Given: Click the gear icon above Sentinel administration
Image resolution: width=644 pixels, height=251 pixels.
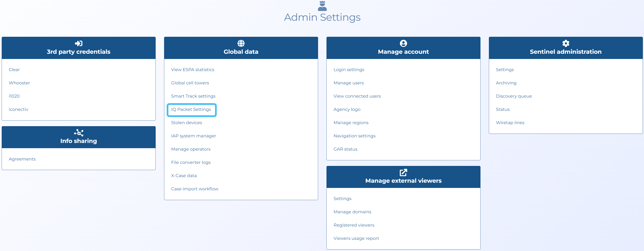Looking at the screenshot, I should click(566, 43).
